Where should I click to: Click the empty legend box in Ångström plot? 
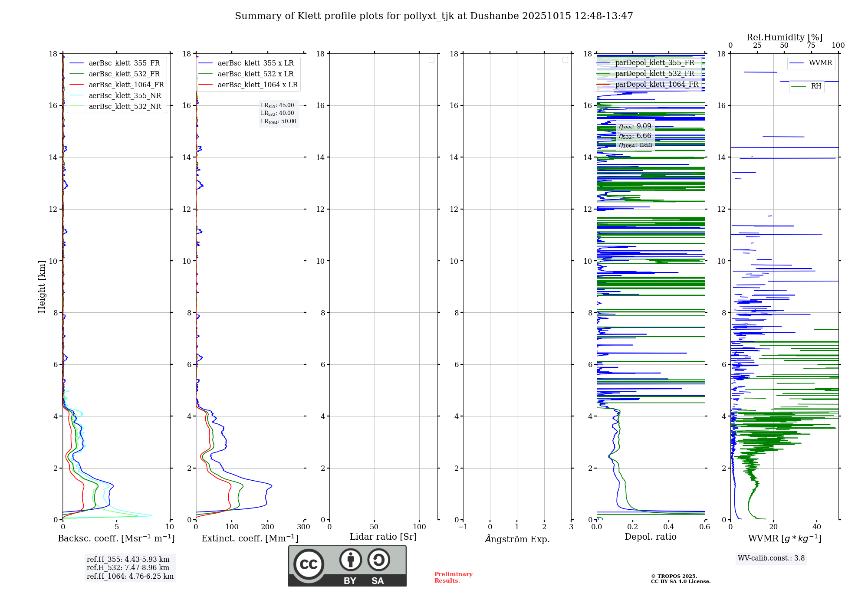565,60
